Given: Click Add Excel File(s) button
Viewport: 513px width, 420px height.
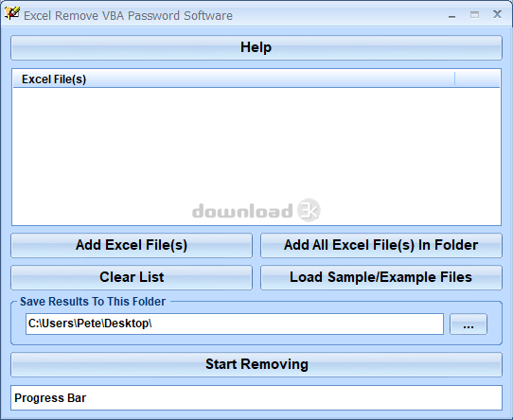Looking at the screenshot, I should click(x=132, y=245).
